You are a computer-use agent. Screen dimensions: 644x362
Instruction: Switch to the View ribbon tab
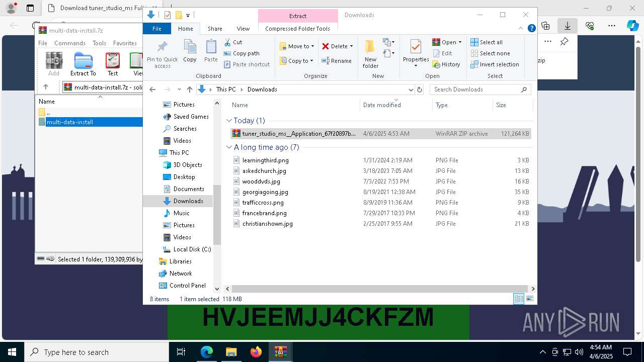click(243, 29)
